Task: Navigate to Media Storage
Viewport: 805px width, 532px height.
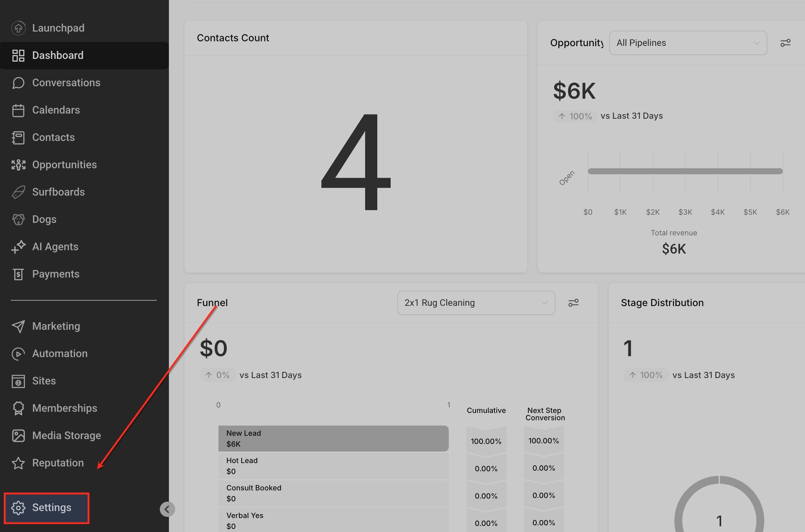Action: click(x=67, y=435)
